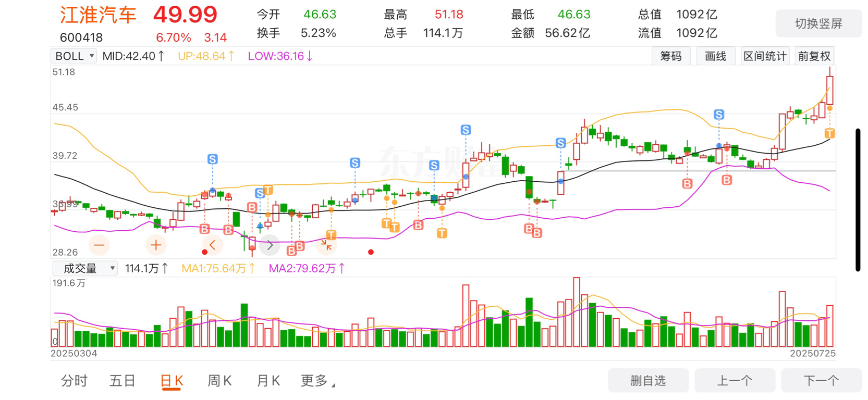
Task: Open BOLL indicator dropdown
Action: [x=74, y=56]
